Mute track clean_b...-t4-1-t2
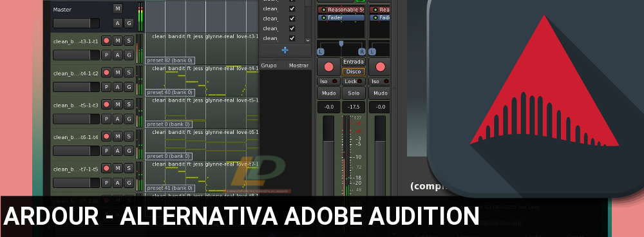This screenshot has width=644, height=237. (x=117, y=72)
